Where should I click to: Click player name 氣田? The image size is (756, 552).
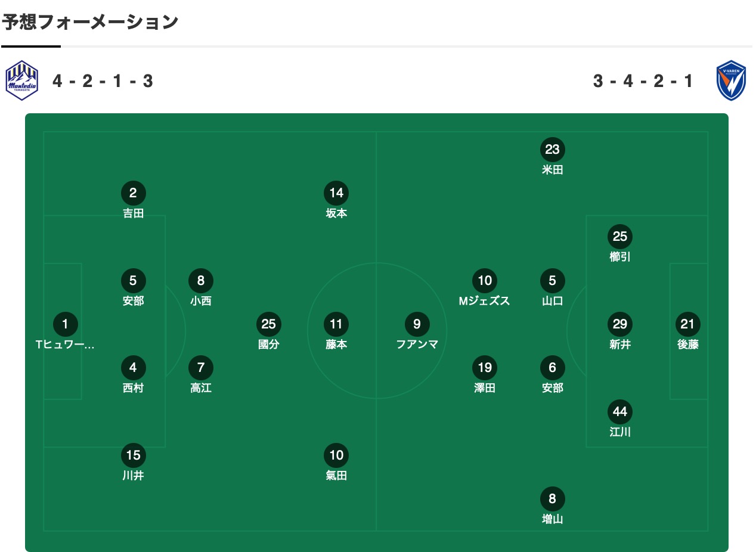[336, 476]
